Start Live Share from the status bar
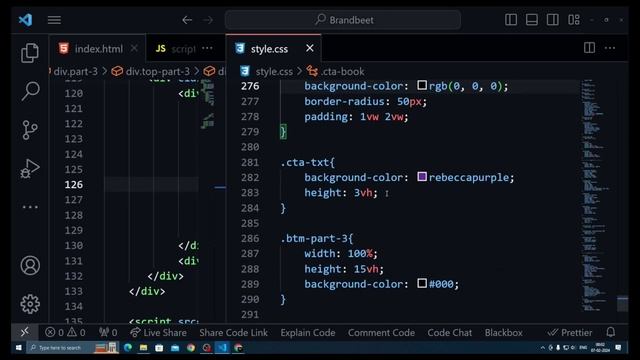 (158, 332)
